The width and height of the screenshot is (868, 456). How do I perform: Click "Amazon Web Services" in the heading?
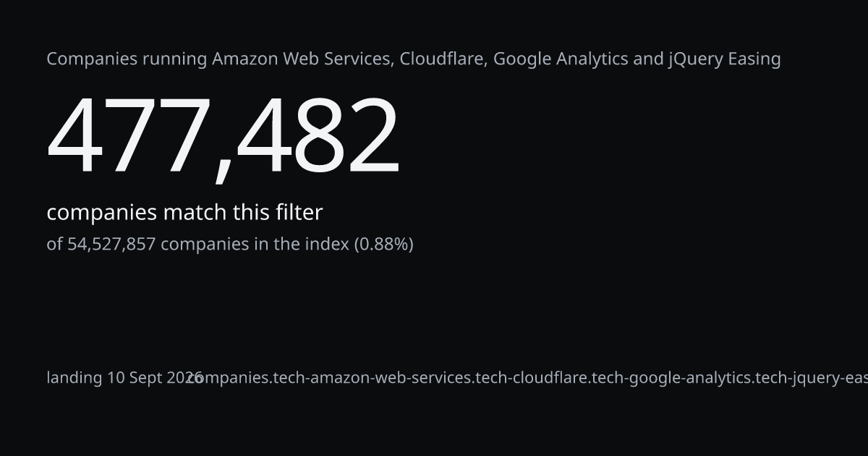point(303,59)
